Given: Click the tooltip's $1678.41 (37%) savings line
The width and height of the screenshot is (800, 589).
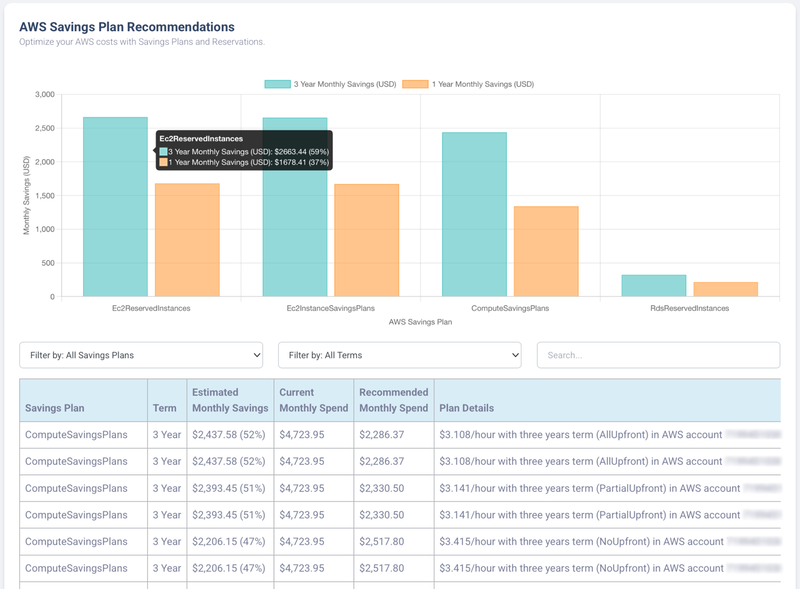Looking at the screenshot, I should 244,162.
